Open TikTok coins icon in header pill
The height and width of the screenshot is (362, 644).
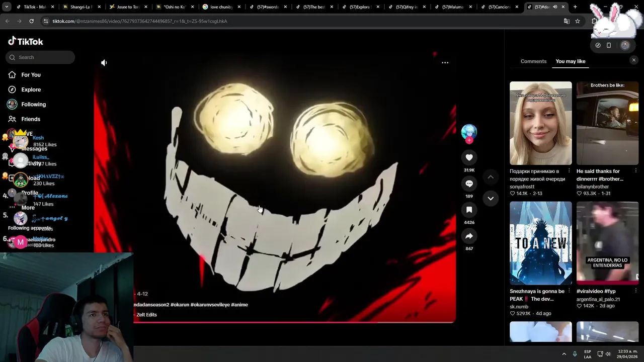pos(598,45)
